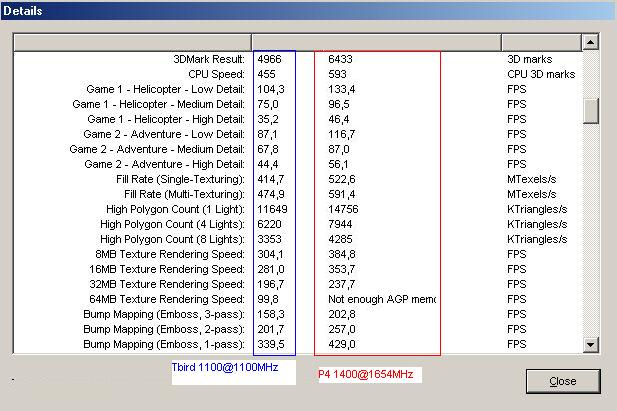
Task: Click the value 75,0
Action: [x=268, y=104]
